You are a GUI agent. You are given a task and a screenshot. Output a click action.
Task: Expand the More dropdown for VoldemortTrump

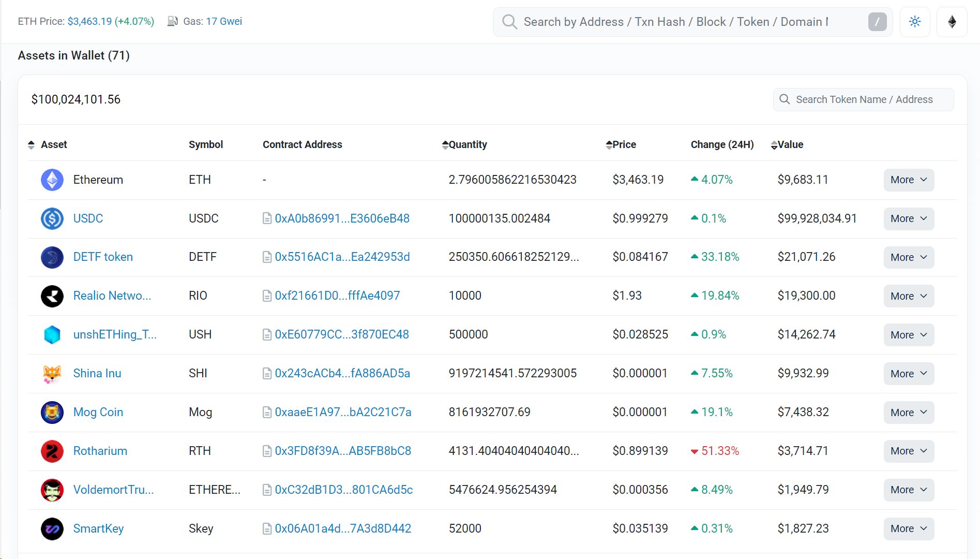click(909, 490)
